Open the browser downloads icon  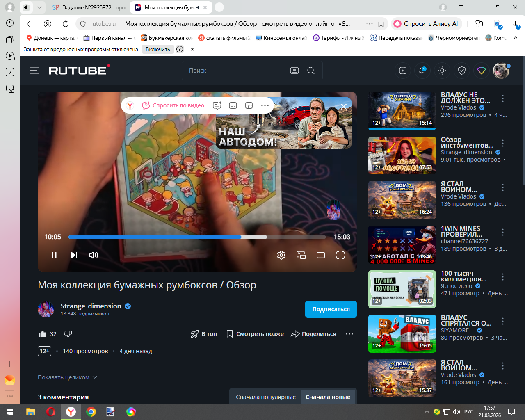(x=516, y=24)
